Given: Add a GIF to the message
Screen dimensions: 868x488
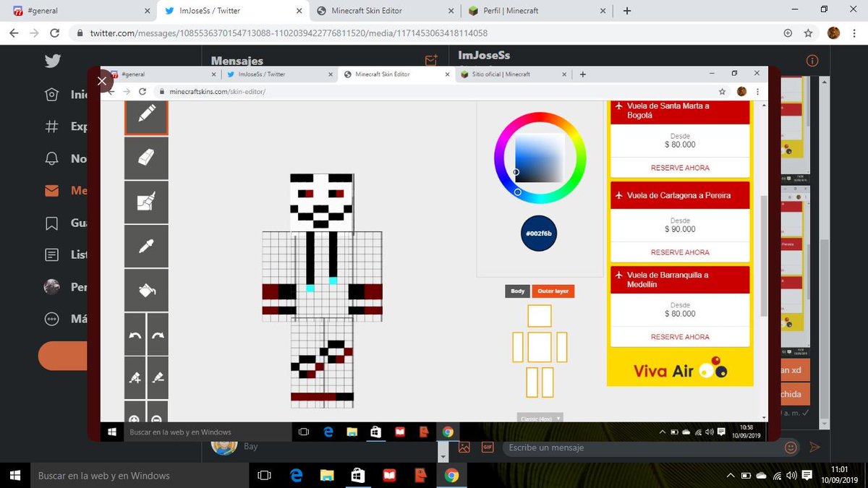Looking at the screenshot, I should pos(488,448).
